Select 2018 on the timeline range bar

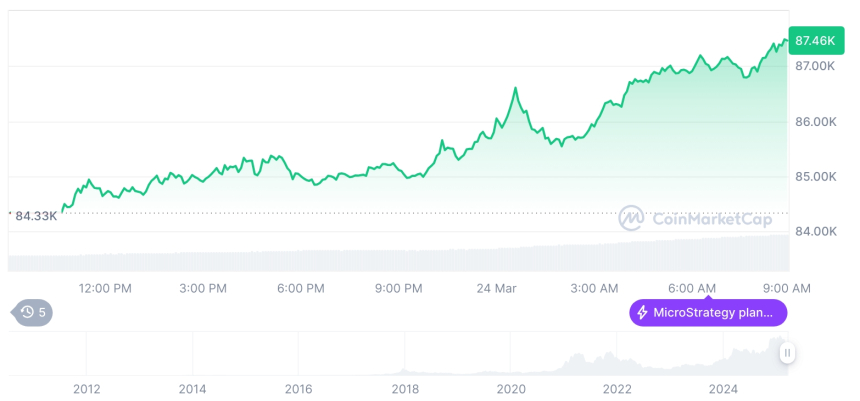click(405, 389)
